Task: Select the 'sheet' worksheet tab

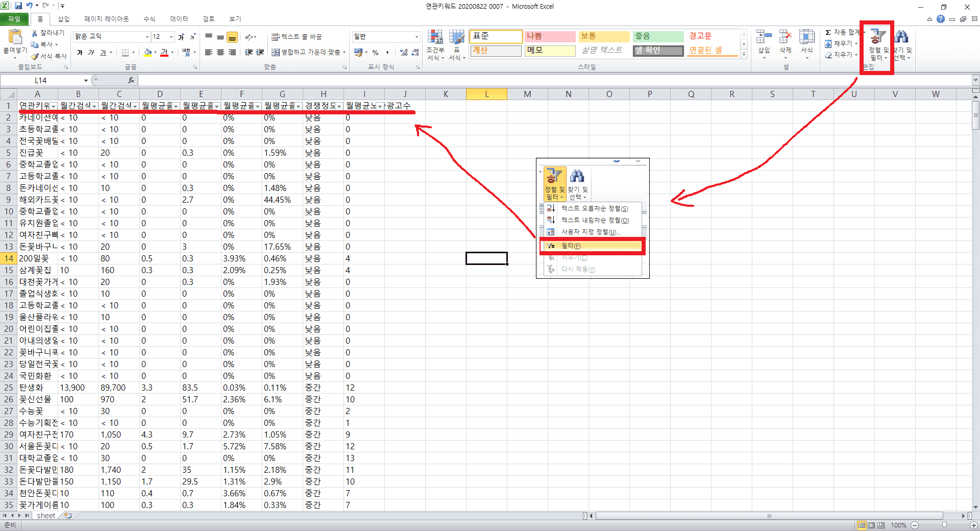Action: click(46, 516)
